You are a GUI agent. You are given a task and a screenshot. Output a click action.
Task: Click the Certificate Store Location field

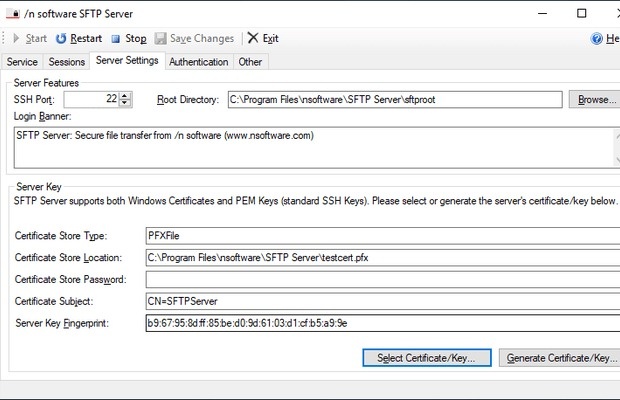(383, 258)
